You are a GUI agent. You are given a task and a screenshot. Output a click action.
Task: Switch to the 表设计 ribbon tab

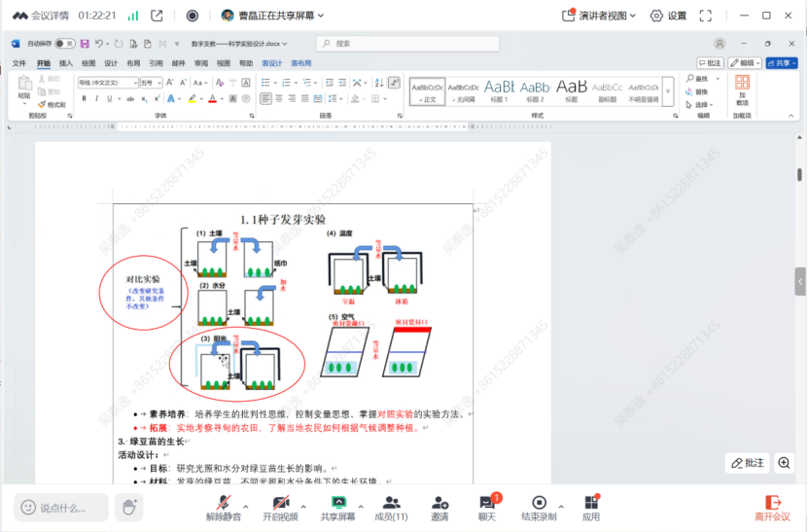[272, 63]
